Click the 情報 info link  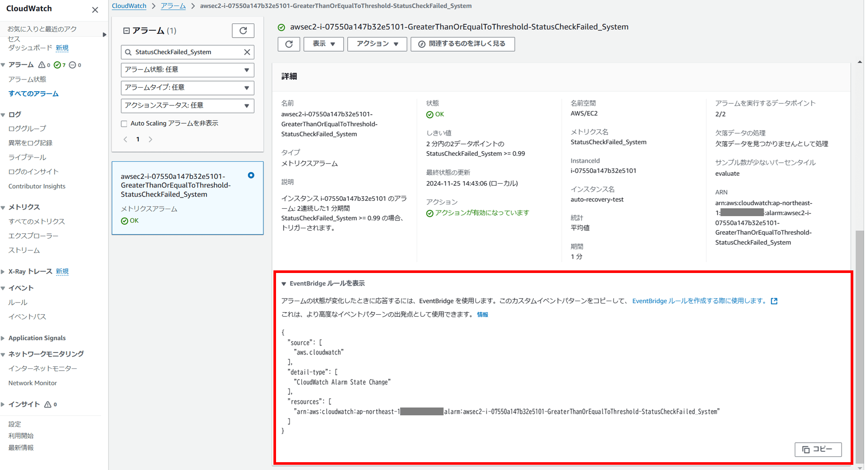483,315
